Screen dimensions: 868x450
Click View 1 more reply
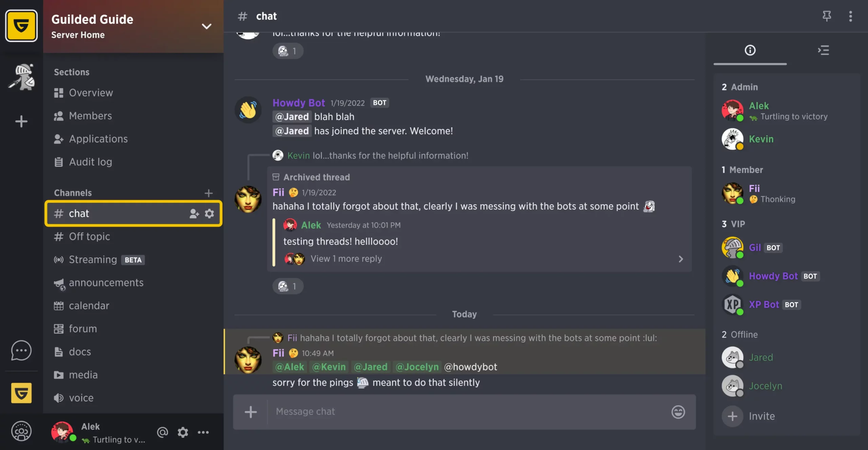346,259
